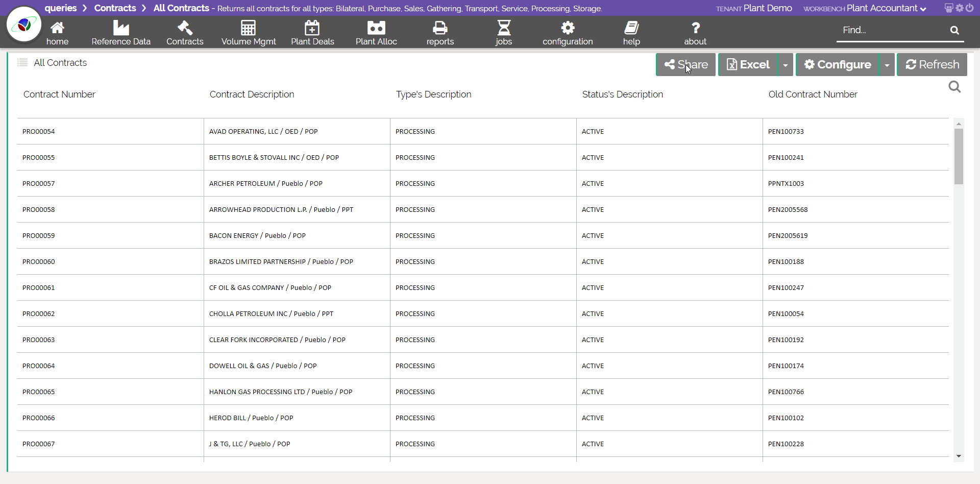Click the Contracts breadcrumb link
This screenshot has height=484, width=980.
coord(115,8)
